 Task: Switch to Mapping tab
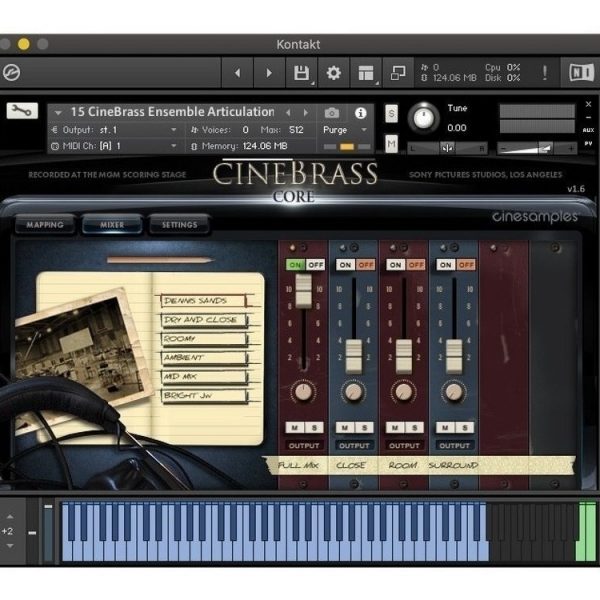(x=45, y=225)
